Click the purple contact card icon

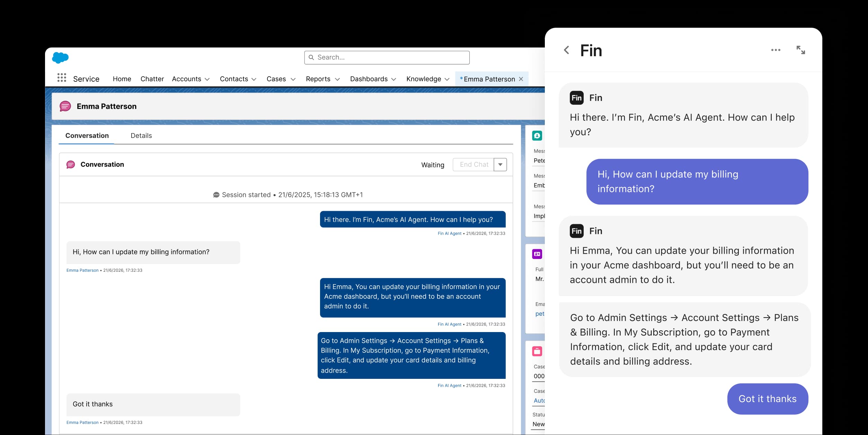click(537, 254)
